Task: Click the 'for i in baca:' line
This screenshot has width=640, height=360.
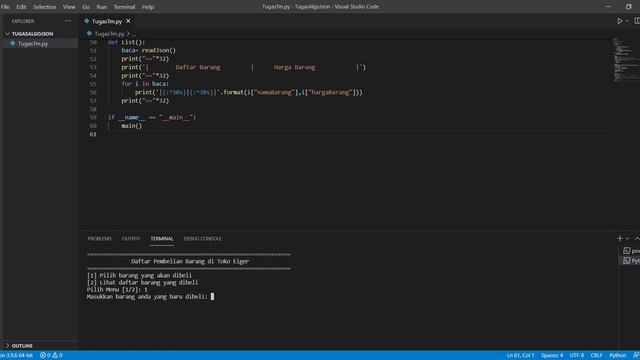Action: (145, 84)
